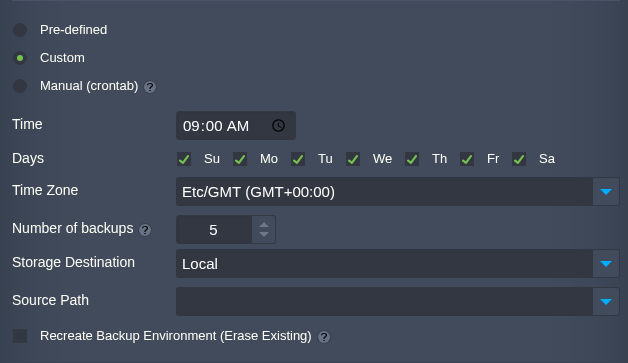Select the Pre-defined schedule radio button
The height and width of the screenshot is (363, 628).
click(20, 30)
